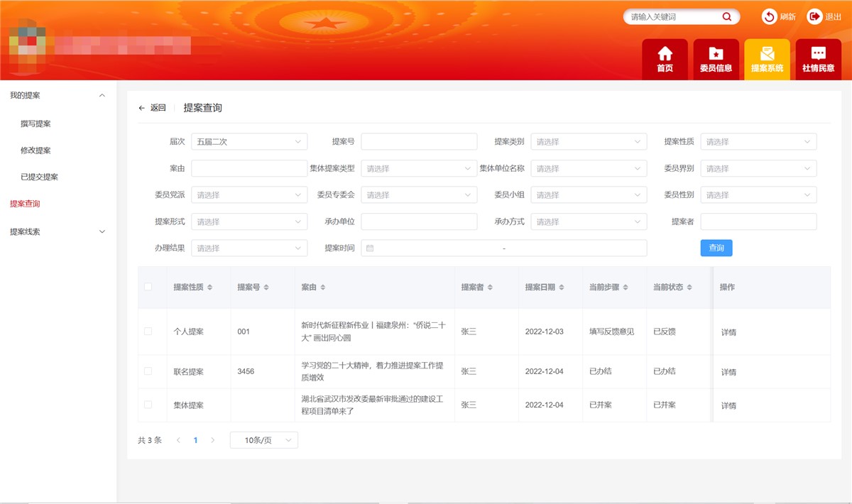Viewport: 852px width, 504px height.
Task: Check the 集体提案 row checkbox
Action: point(148,405)
